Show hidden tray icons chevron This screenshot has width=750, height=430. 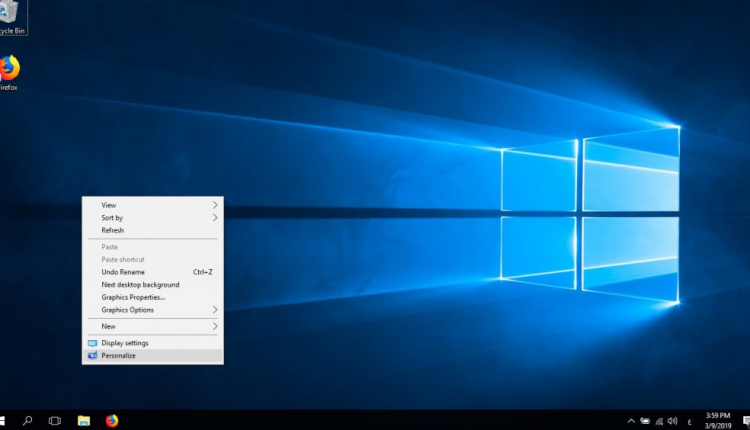coord(631,420)
